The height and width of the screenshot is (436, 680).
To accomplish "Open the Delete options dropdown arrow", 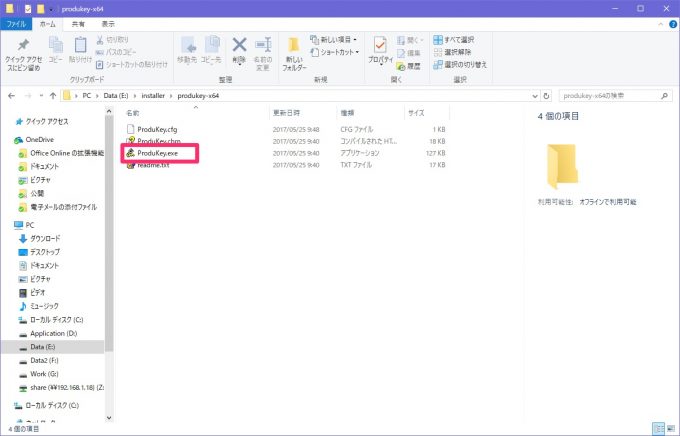I will coord(239,63).
